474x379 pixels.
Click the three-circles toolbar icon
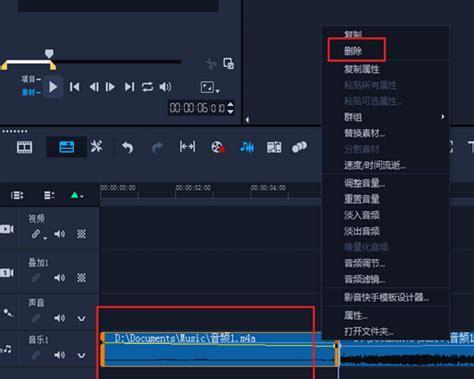tap(299, 147)
